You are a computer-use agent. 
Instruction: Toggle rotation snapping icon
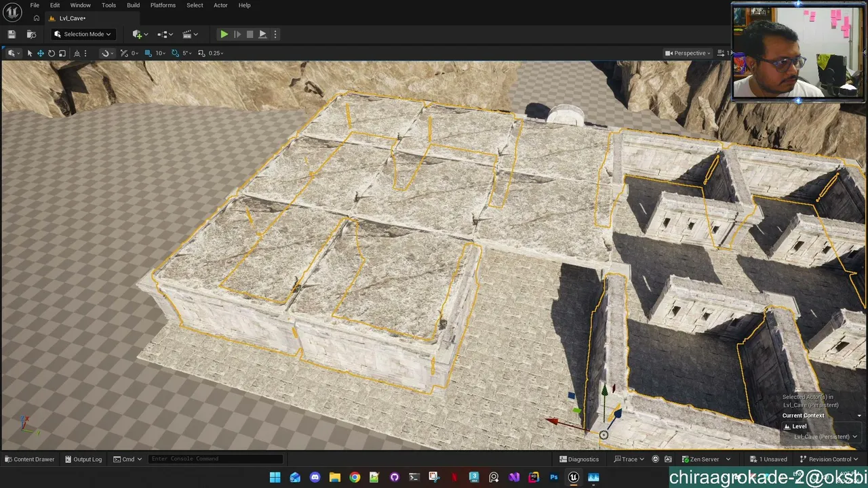(x=175, y=53)
